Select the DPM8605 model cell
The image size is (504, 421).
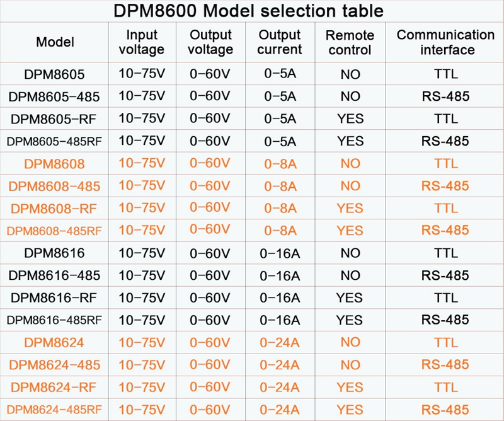tap(54, 75)
